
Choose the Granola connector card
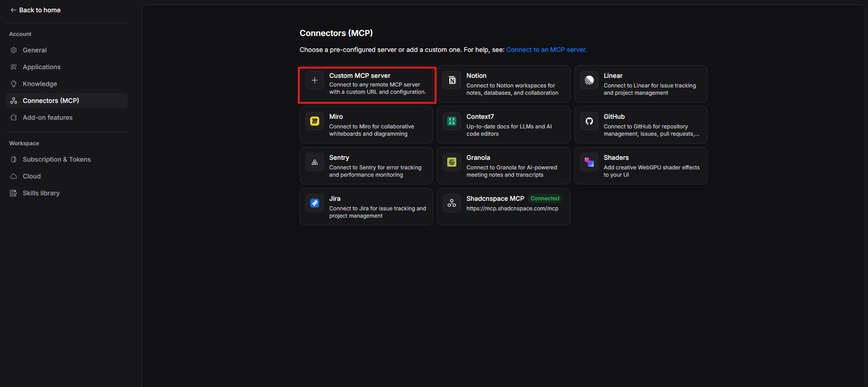(x=504, y=166)
